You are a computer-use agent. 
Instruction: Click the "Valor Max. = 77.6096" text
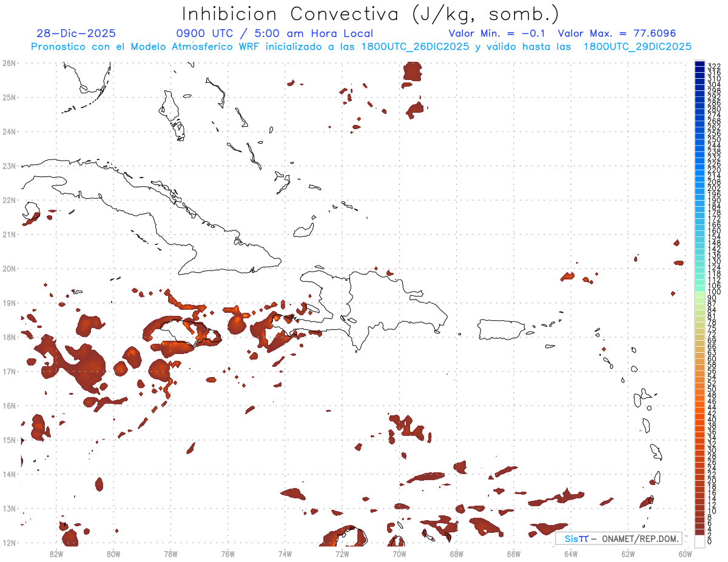tap(616, 33)
